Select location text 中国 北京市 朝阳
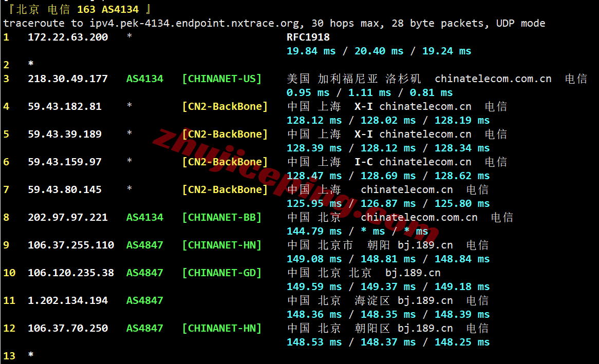This screenshot has height=364, width=599. click(x=339, y=245)
